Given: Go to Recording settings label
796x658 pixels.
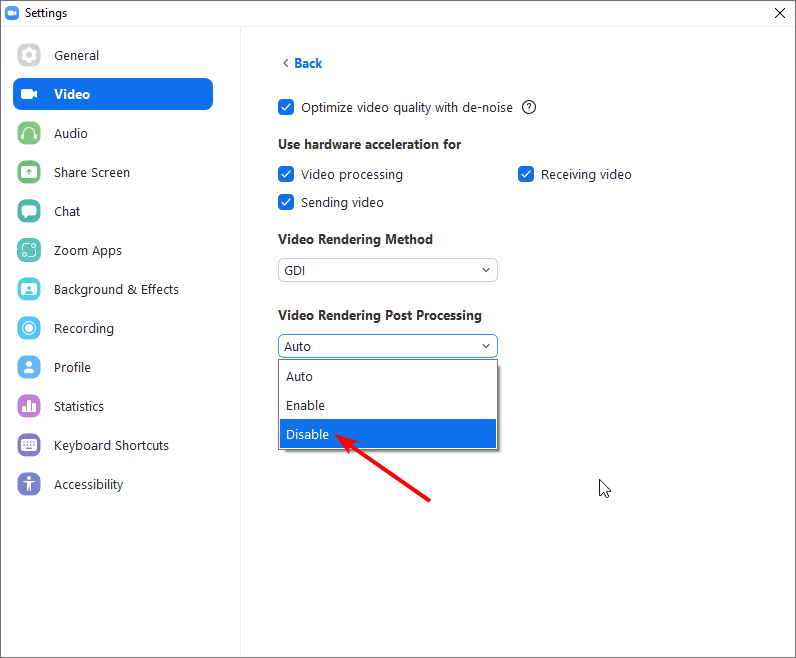Looking at the screenshot, I should pos(84,328).
